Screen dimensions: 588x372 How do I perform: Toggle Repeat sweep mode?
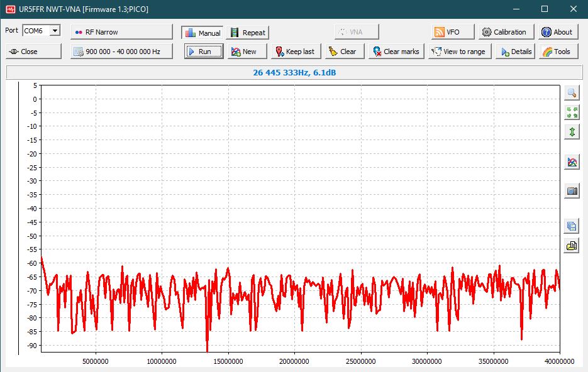tap(247, 33)
